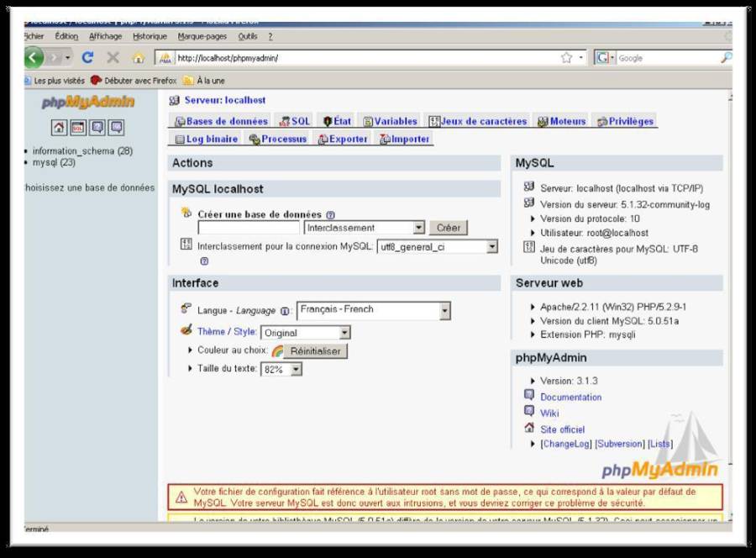Open phpMyAdmin home icon in sidebar
This screenshot has width=756, height=558.
pyautogui.click(x=59, y=128)
